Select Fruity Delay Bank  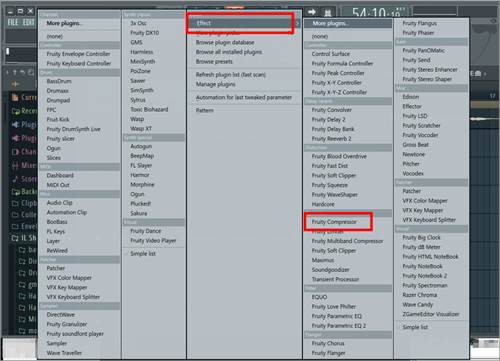pos(333,129)
